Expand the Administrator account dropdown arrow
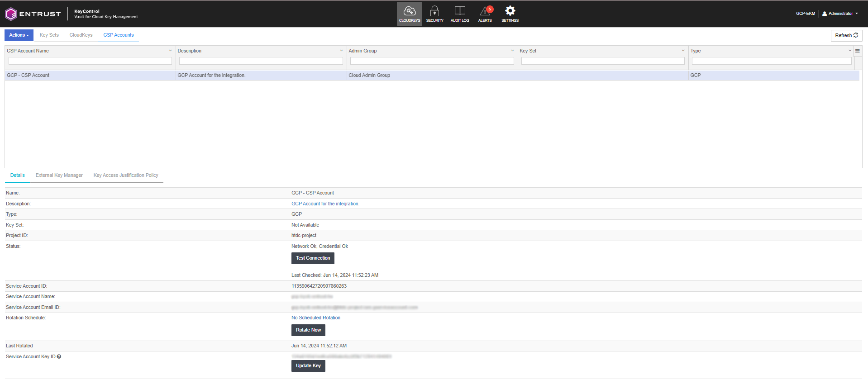 857,14
